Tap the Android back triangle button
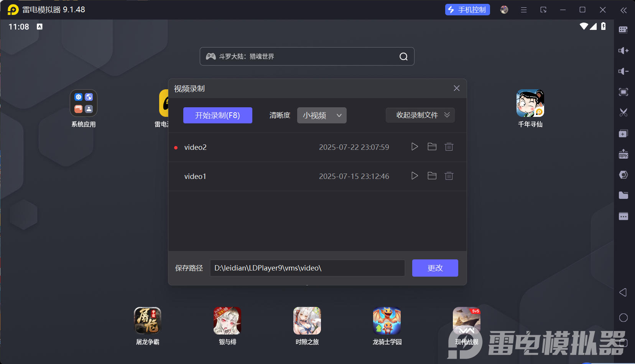Viewport: 635px width, 364px height. (x=623, y=292)
